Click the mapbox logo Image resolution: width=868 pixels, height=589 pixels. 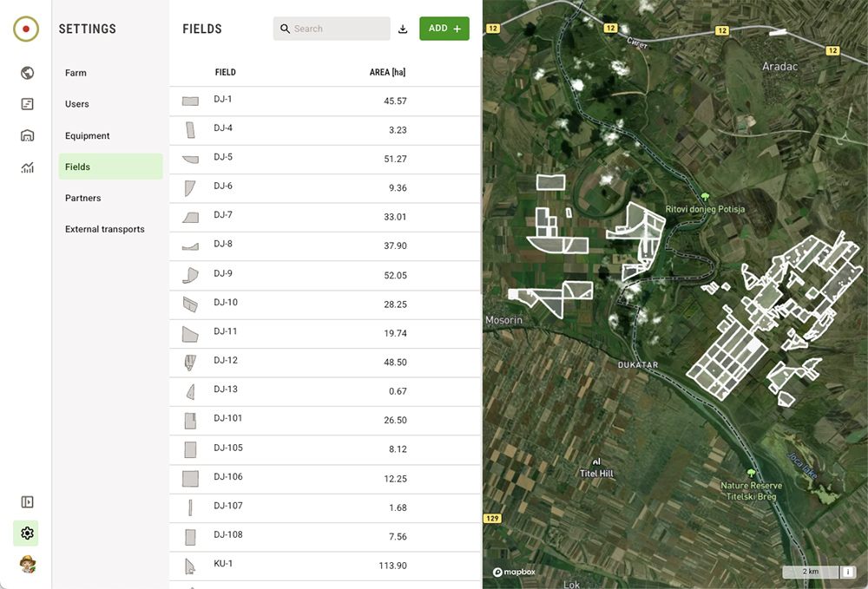coord(514,572)
